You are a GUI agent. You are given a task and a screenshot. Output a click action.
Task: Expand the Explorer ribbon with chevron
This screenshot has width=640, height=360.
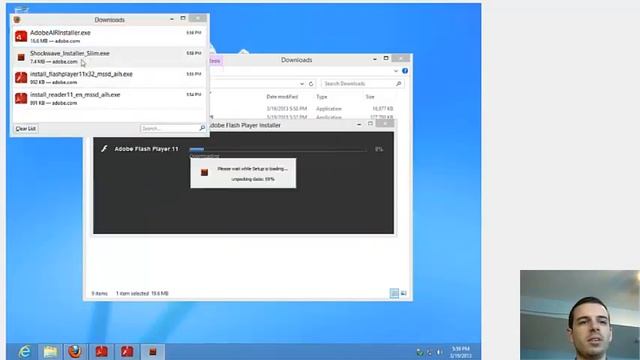[396, 71]
